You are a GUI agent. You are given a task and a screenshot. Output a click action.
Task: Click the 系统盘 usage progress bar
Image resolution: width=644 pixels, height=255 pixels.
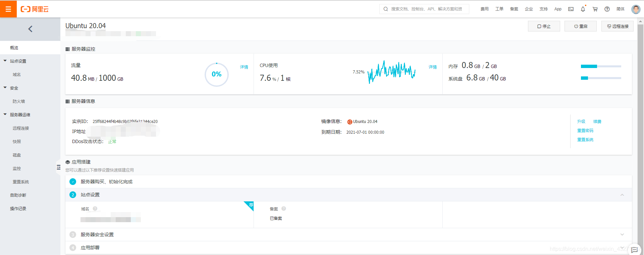click(x=601, y=78)
